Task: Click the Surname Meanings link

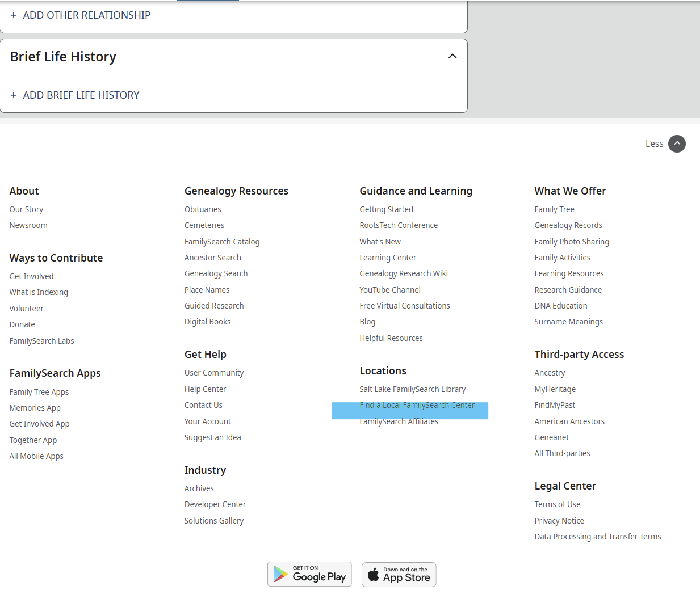Action: point(568,322)
